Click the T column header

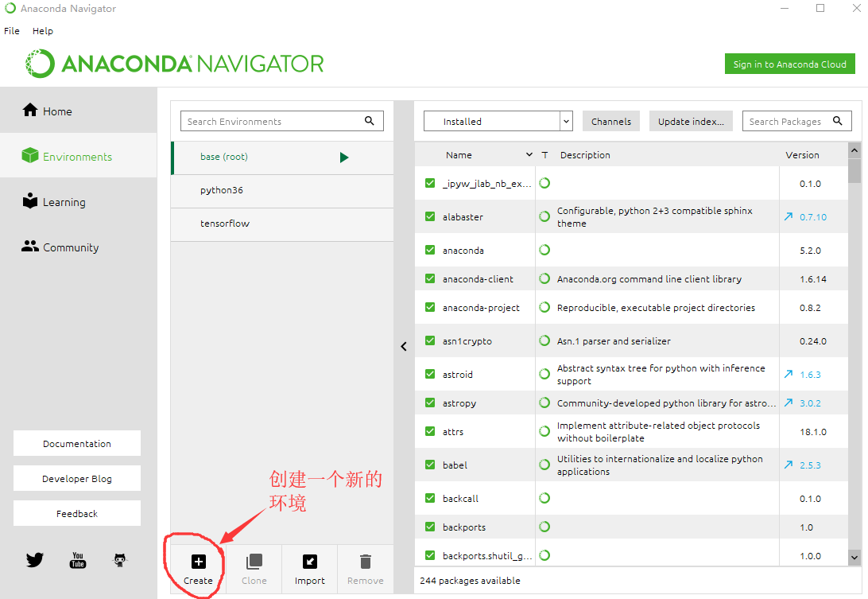[x=544, y=155]
